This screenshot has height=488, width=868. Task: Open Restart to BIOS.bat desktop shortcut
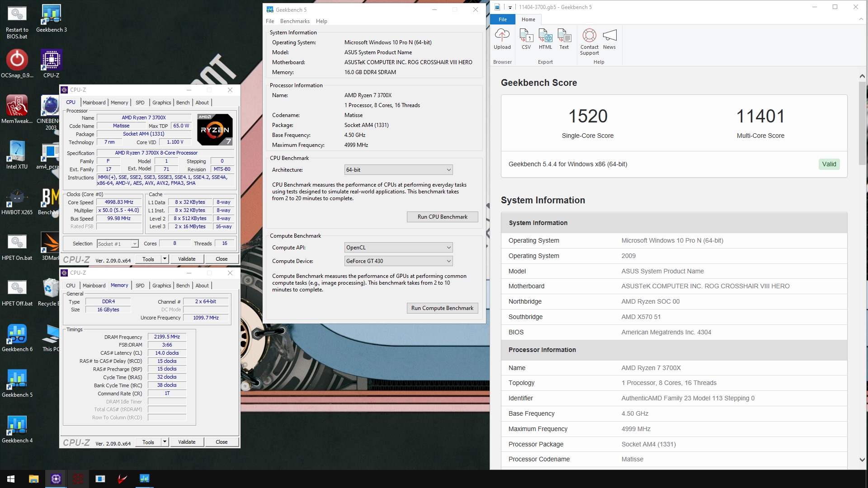(17, 23)
